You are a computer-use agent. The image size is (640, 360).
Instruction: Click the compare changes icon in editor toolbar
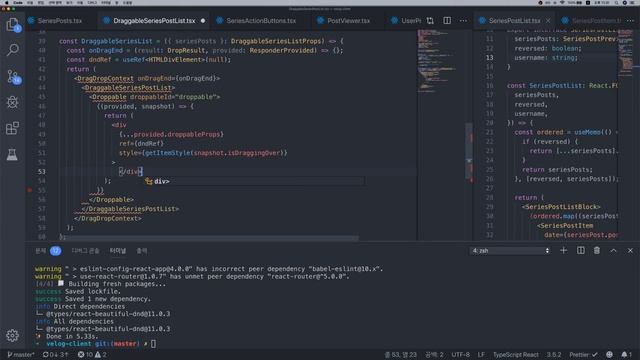430,20
